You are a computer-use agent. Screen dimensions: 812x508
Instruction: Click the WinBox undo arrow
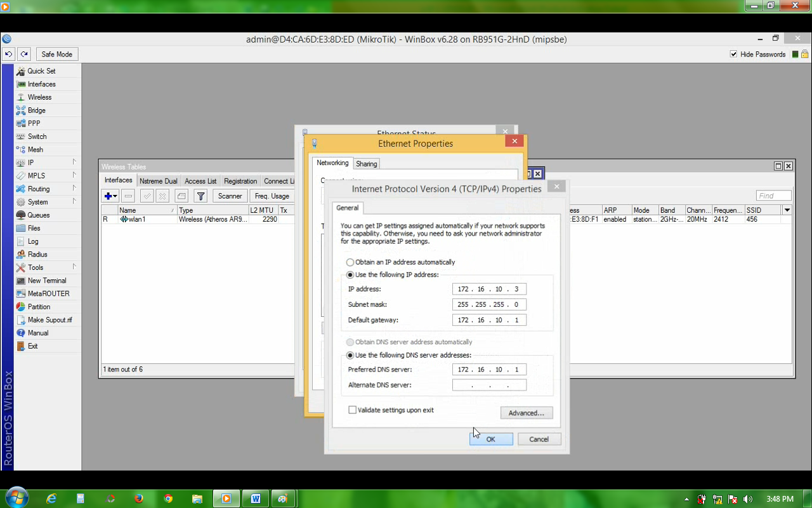(x=9, y=55)
